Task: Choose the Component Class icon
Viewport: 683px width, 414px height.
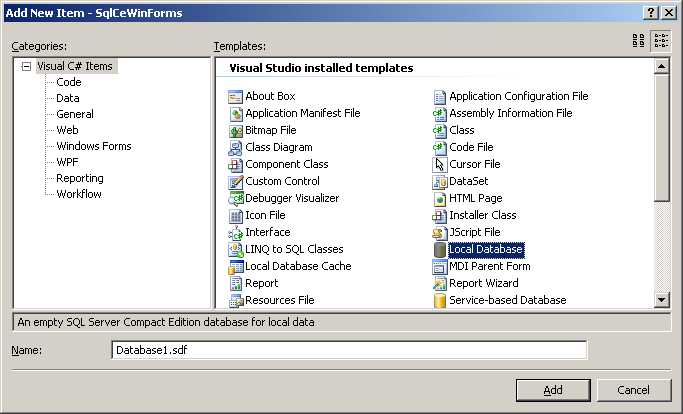Action: 235,164
